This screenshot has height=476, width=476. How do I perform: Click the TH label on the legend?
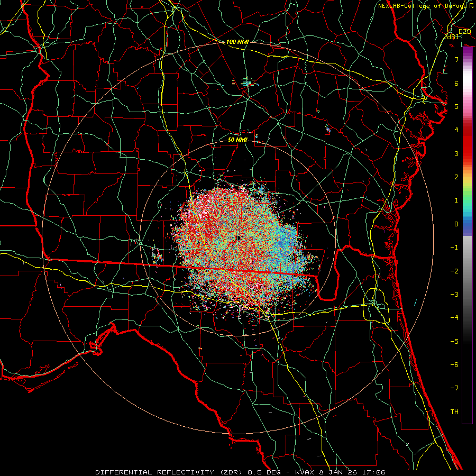[454, 412]
